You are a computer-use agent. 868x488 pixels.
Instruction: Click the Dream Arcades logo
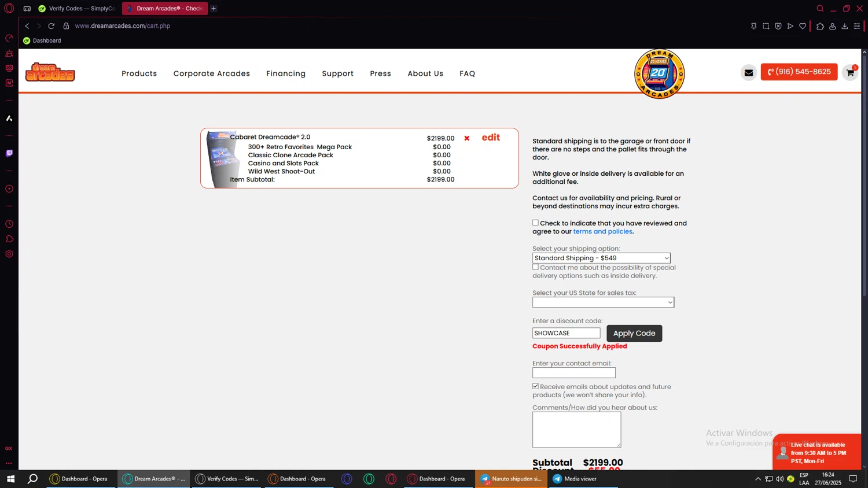[50, 72]
